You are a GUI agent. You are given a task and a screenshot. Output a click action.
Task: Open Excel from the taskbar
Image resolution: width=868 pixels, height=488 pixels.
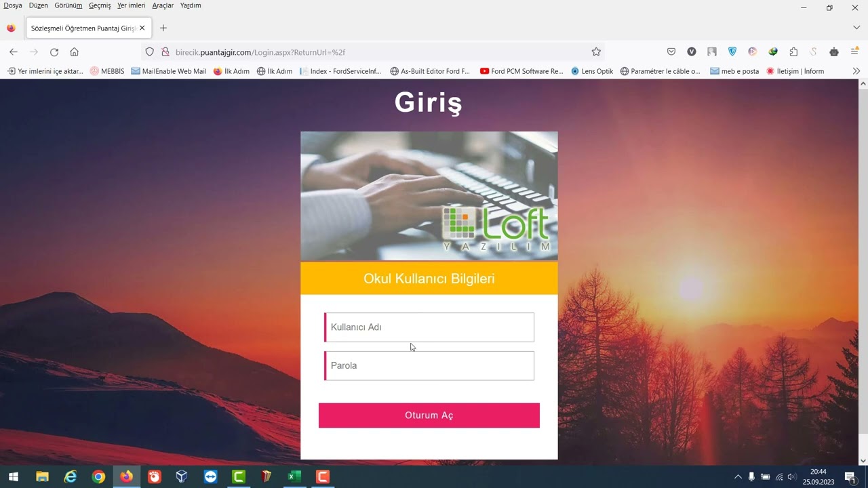294,476
